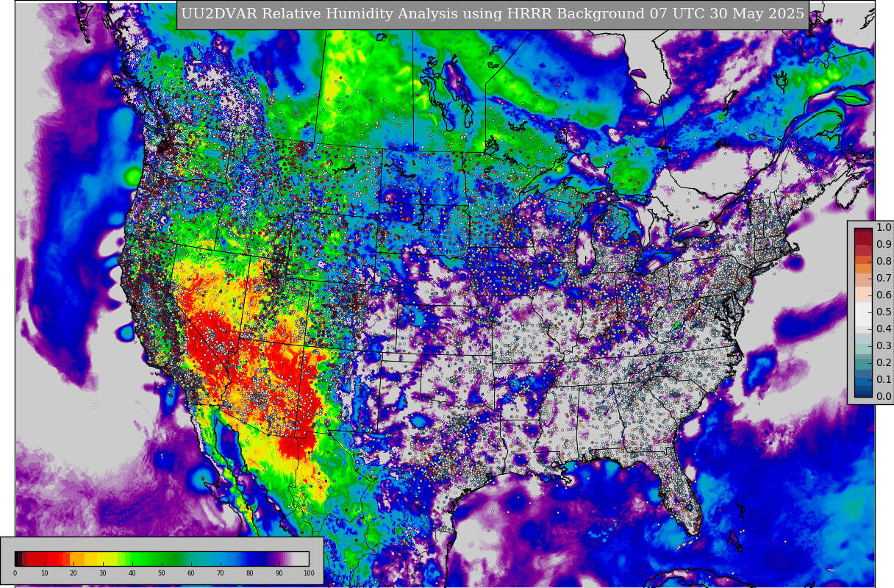Click the '0.8' label on right colorbar
This screenshot has height=588, width=894.
883,261
